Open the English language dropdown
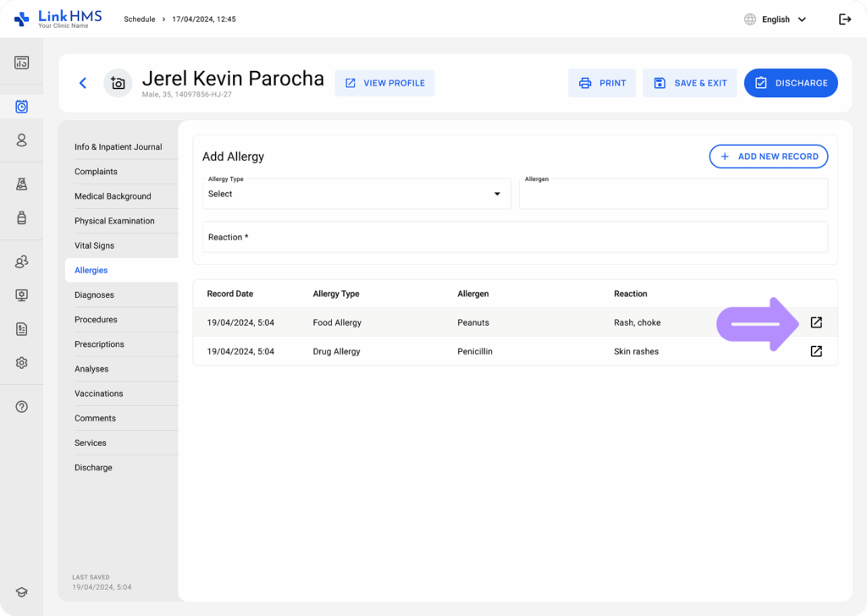This screenshot has height=616, width=867. [x=784, y=19]
